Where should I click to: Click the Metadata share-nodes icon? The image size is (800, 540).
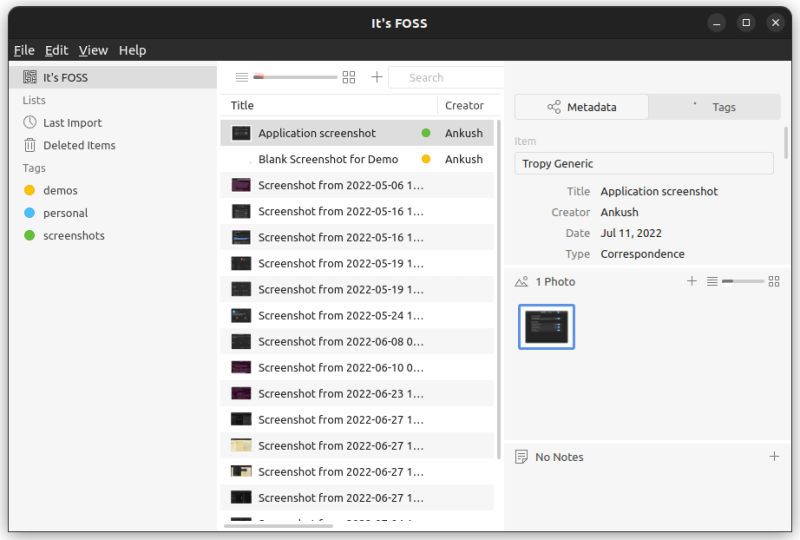pos(554,107)
